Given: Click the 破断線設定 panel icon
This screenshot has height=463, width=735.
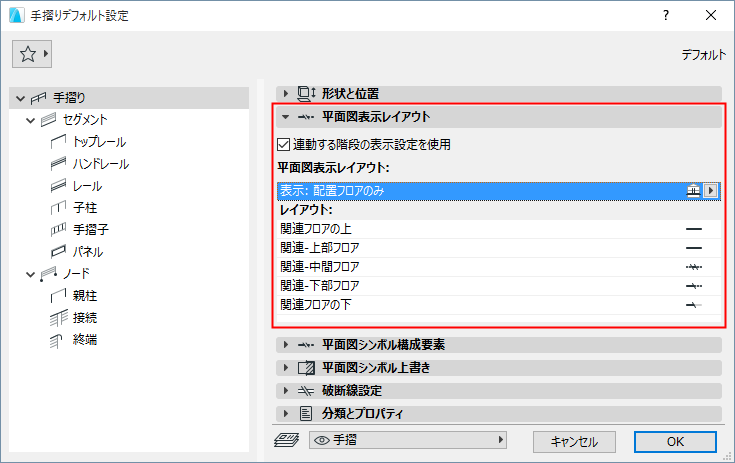Looking at the screenshot, I should pyautogui.click(x=306, y=391).
